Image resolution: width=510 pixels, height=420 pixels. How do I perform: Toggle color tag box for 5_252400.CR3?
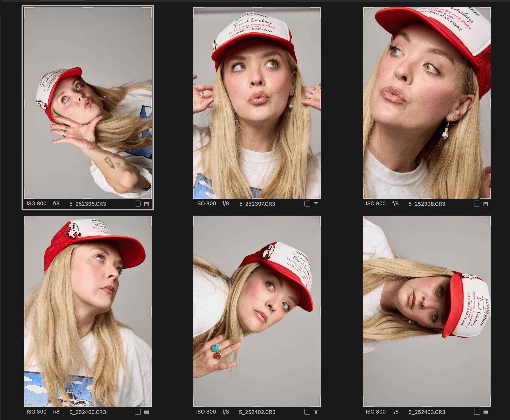pos(138,412)
